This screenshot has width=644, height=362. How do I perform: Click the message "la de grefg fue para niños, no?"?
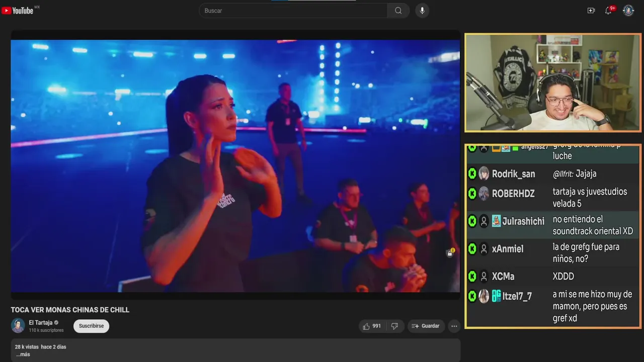(586, 253)
